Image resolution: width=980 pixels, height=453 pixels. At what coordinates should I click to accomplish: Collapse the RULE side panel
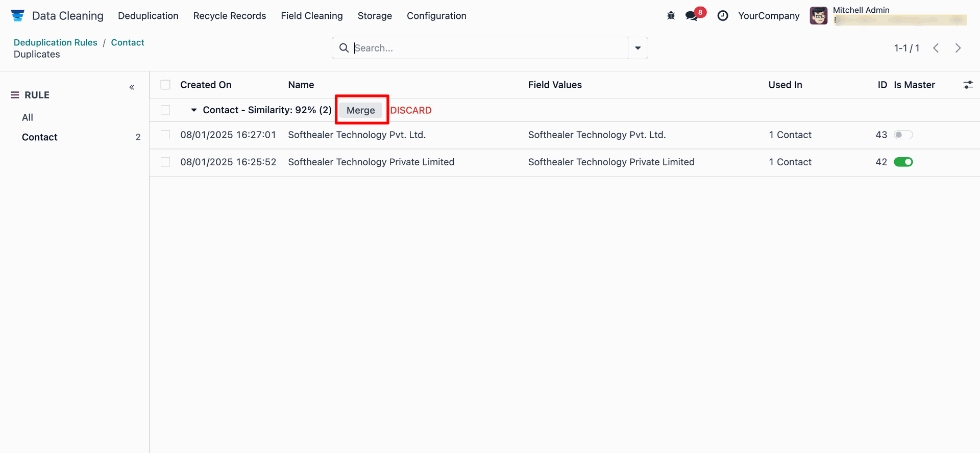[x=132, y=87]
